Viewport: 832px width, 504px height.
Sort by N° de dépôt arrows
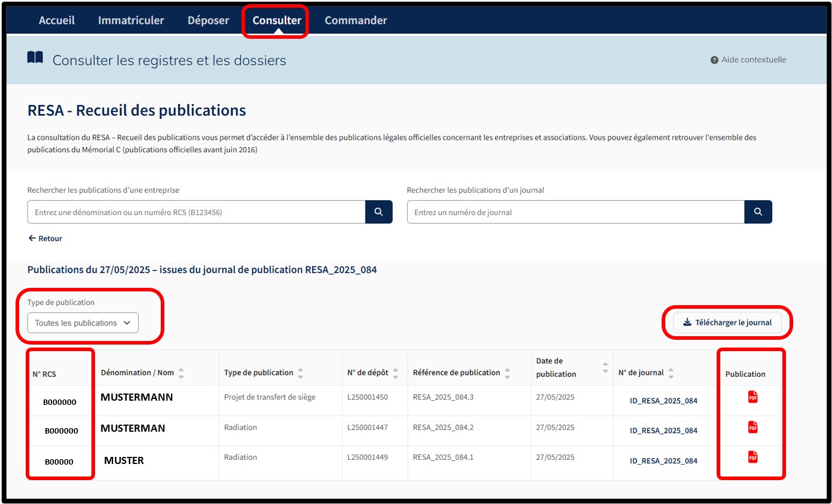[x=396, y=373]
